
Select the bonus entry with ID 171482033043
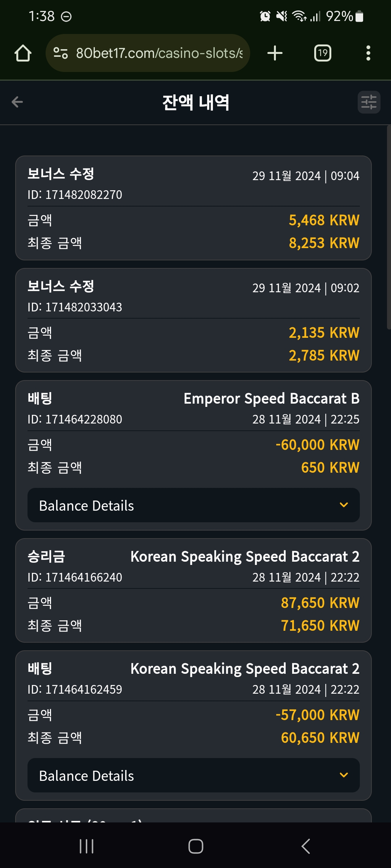click(x=194, y=320)
